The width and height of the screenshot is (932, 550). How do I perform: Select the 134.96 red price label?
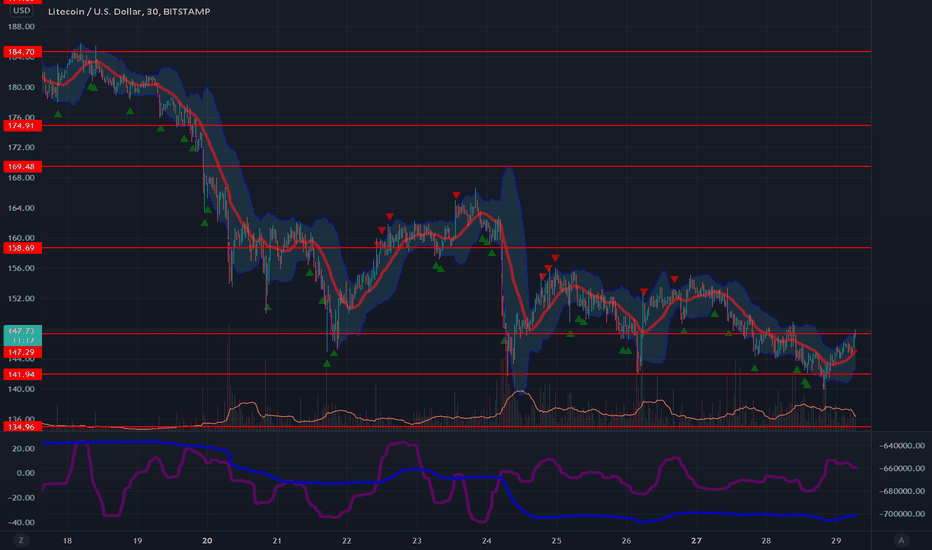point(22,426)
